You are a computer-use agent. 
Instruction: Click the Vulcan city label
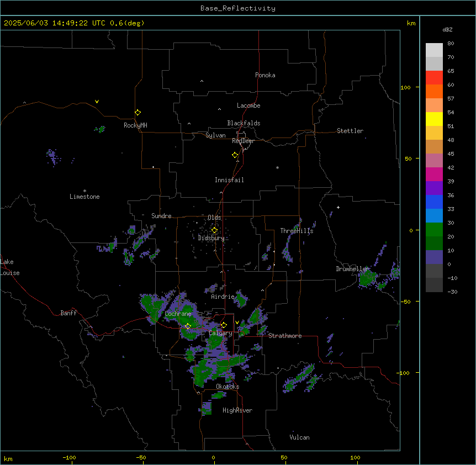[x=299, y=437]
